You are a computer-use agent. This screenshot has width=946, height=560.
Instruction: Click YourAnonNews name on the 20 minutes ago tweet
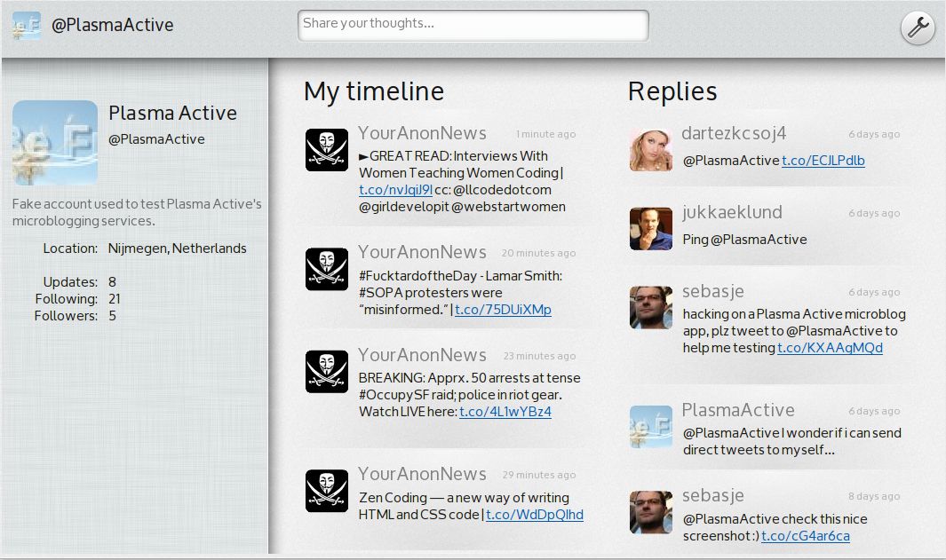(422, 252)
